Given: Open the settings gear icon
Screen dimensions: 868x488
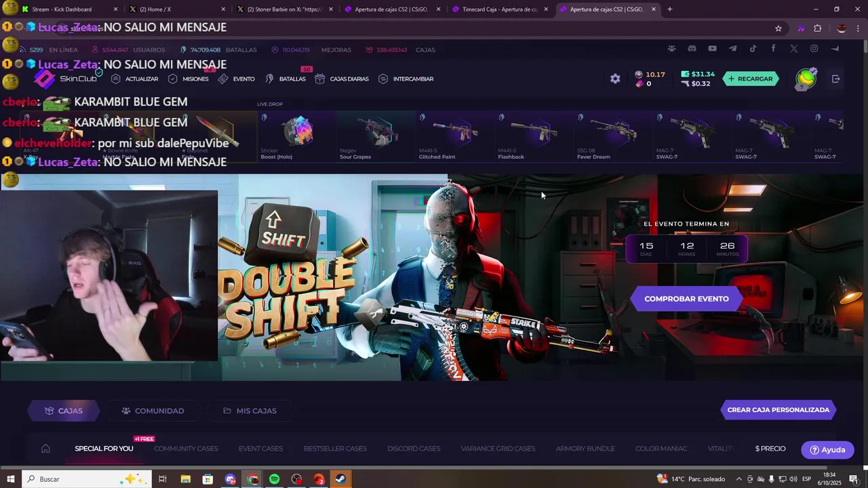Looking at the screenshot, I should (x=615, y=79).
